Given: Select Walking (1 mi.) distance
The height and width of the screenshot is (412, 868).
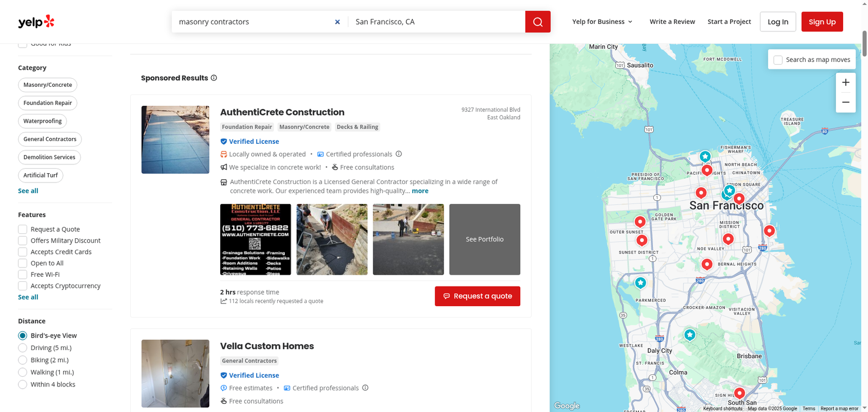Looking at the screenshot, I should point(23,372).
